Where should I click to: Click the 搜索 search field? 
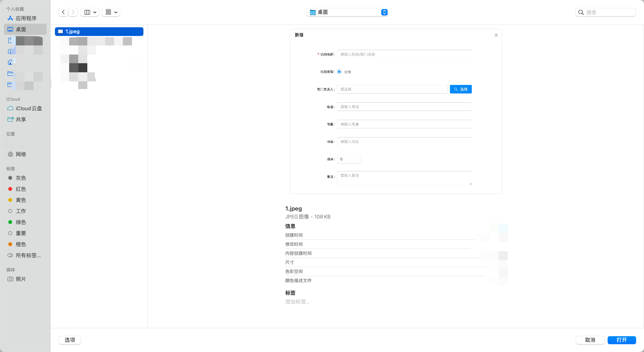click(x=606, y=12)
